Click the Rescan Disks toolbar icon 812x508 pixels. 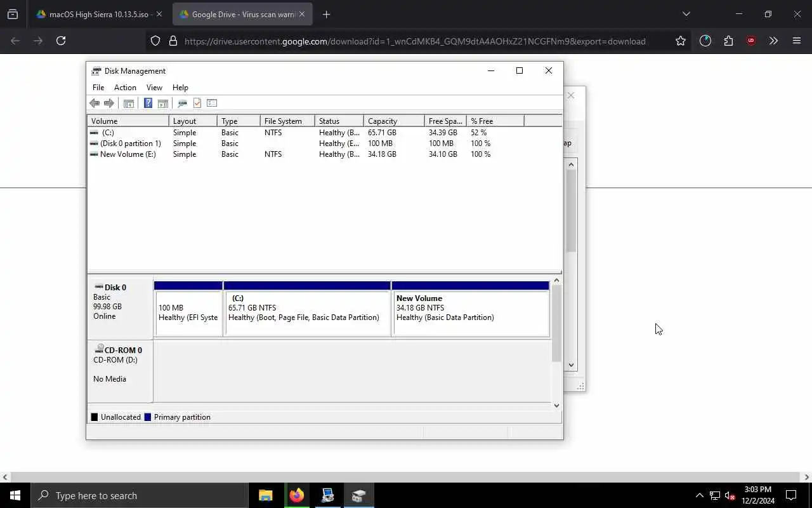(182, 103)
